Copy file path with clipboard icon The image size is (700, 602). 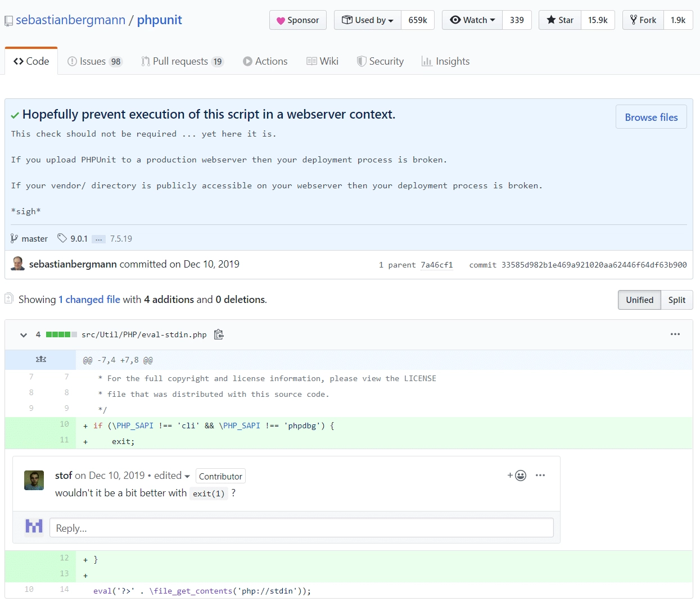(219, 334)
